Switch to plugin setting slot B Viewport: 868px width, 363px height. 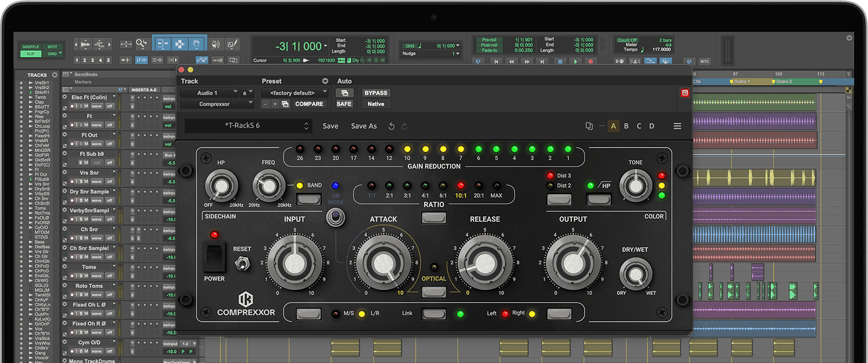tap(626, 126)
